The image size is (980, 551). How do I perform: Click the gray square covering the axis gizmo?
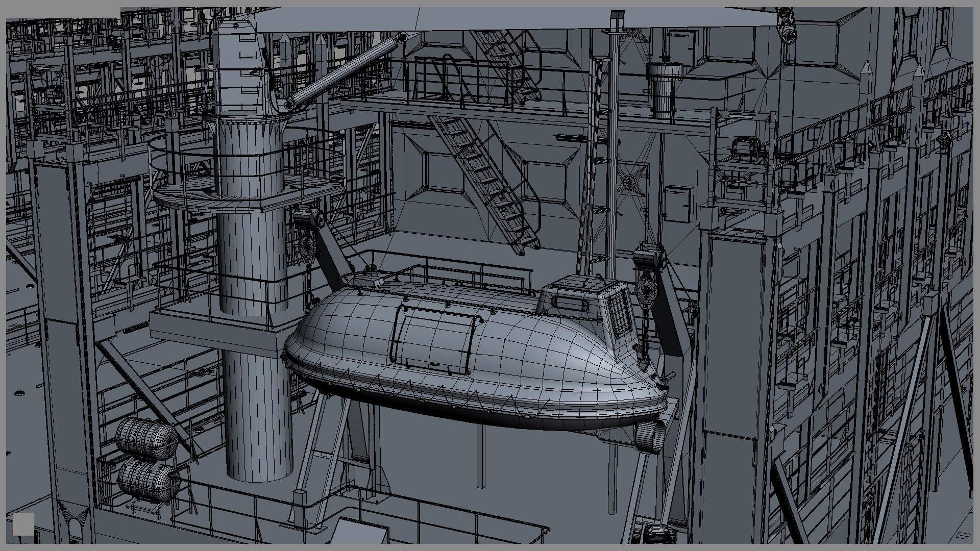(x=23, y=524)
